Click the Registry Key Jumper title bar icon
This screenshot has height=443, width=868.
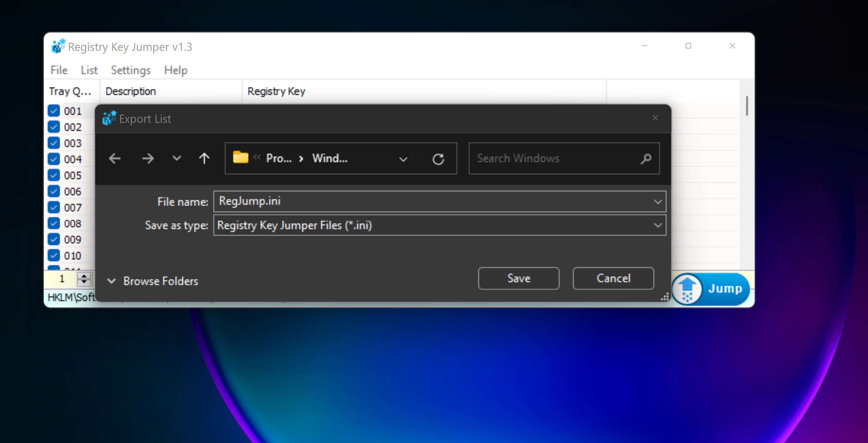(58, 46)
